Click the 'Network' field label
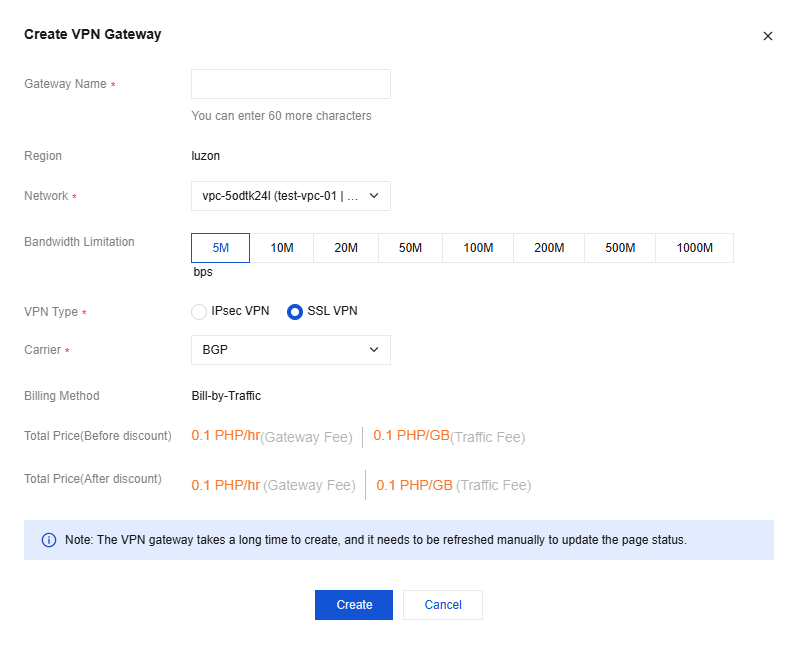The image size is (797, 645). pos(46,196)
